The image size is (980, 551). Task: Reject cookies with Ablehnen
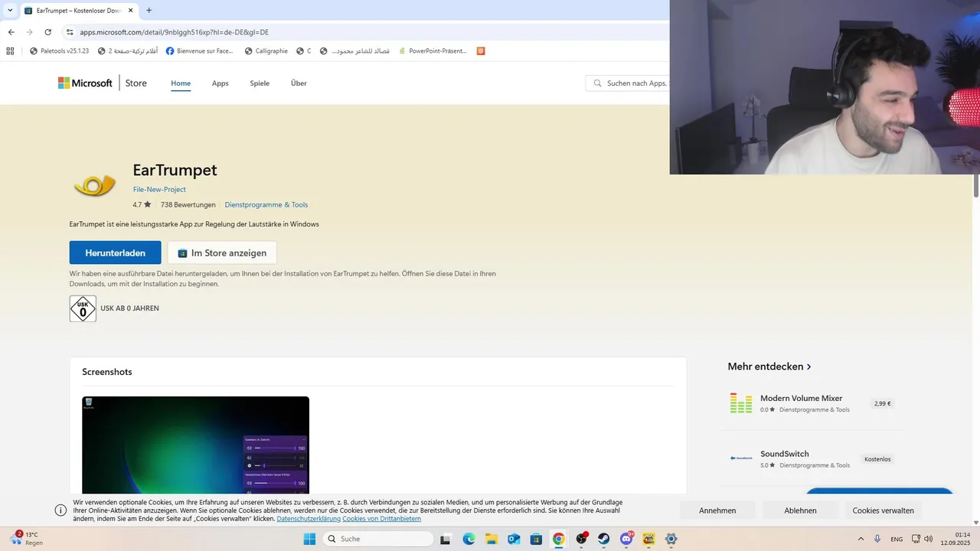click(800, 510)
